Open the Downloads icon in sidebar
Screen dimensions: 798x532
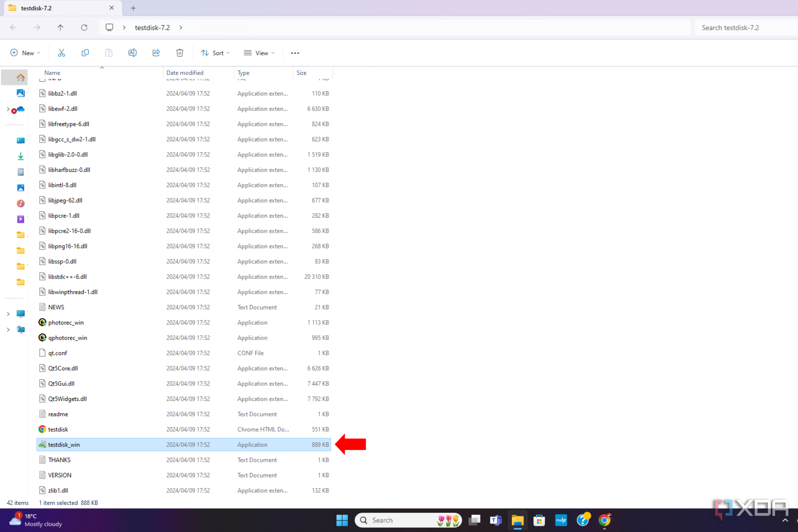pyautogui.click(x=20, y=156)
